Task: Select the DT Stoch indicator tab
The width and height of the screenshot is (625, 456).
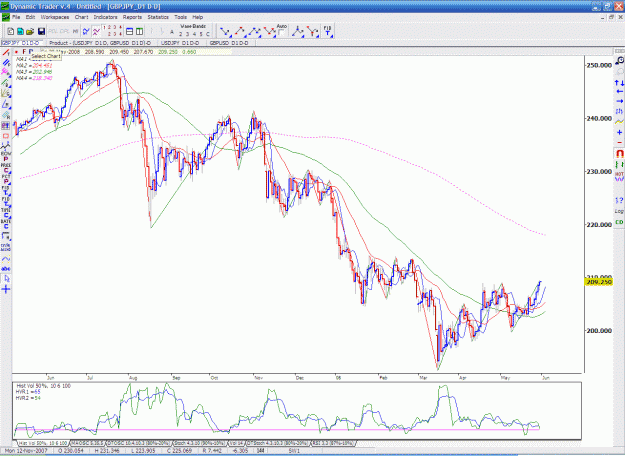Action: tap(278, 443)
